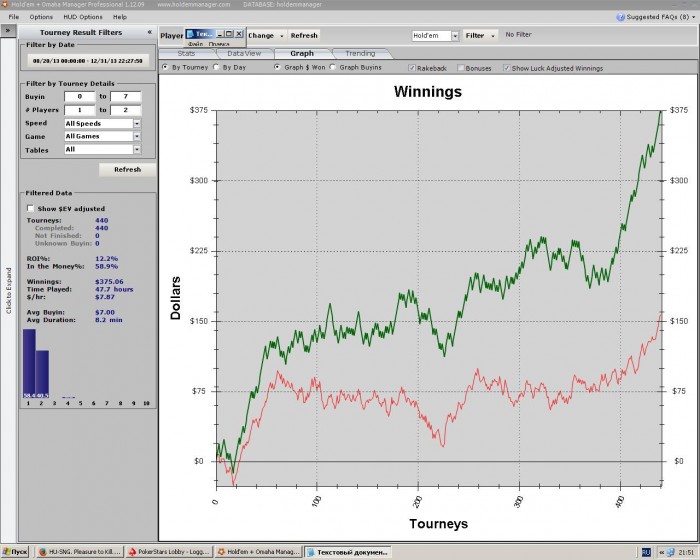Select By Tourney radio button
Viewport: 700px width, 560px height.
pyautogui.click(x=166, y=67)
